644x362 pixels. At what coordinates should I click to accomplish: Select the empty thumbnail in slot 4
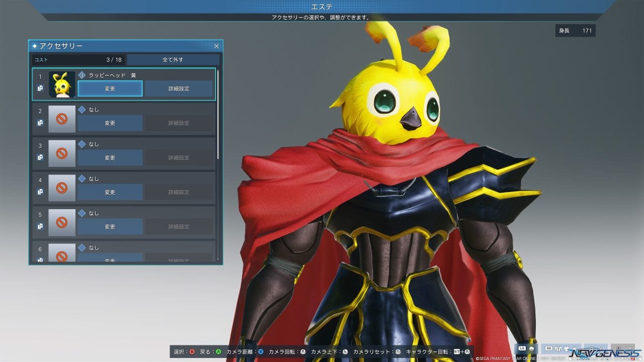tap(62, 188)
